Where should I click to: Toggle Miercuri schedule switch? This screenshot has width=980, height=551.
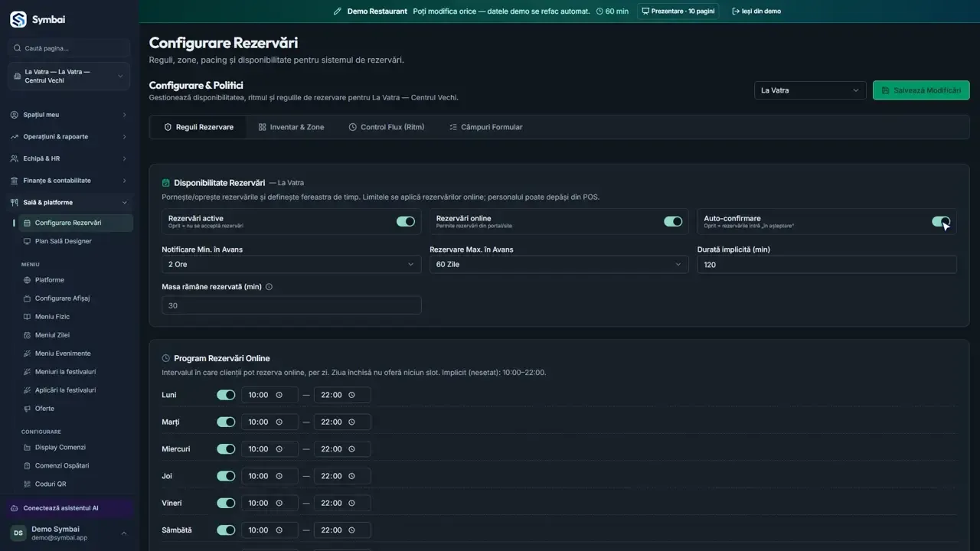point(226,449)
